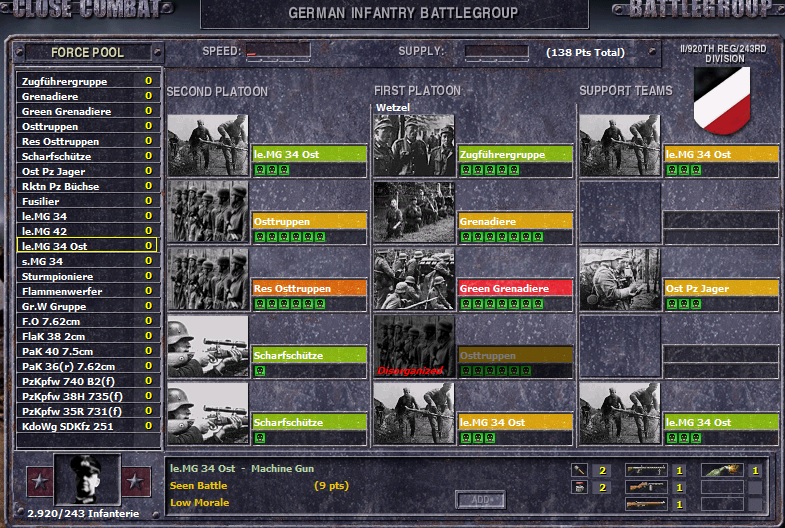Select Second Platoon le.MG 34 Ost photo
Screen dimensions: 785x528
(208, 145)
